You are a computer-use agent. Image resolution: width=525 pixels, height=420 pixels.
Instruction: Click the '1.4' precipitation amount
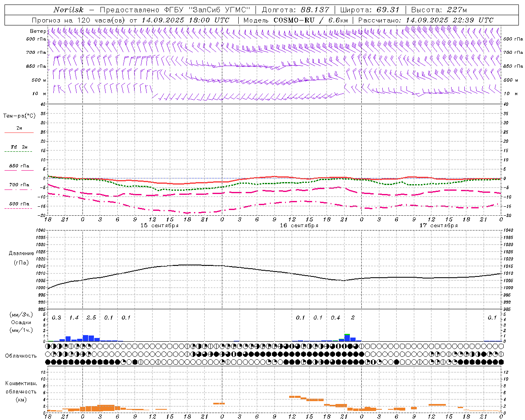74,318
